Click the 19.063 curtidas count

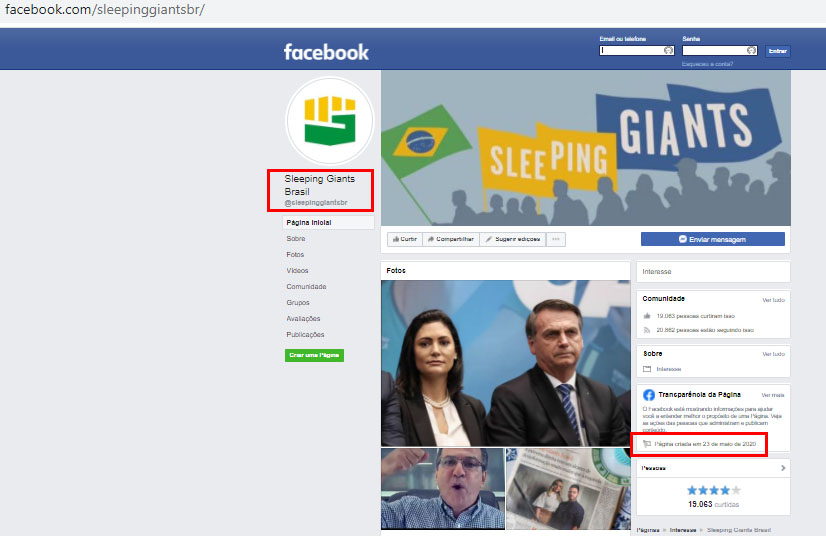coord(713,504)
